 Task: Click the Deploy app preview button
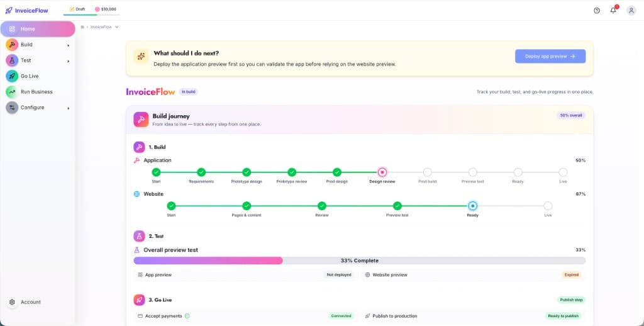pos(550,56)
